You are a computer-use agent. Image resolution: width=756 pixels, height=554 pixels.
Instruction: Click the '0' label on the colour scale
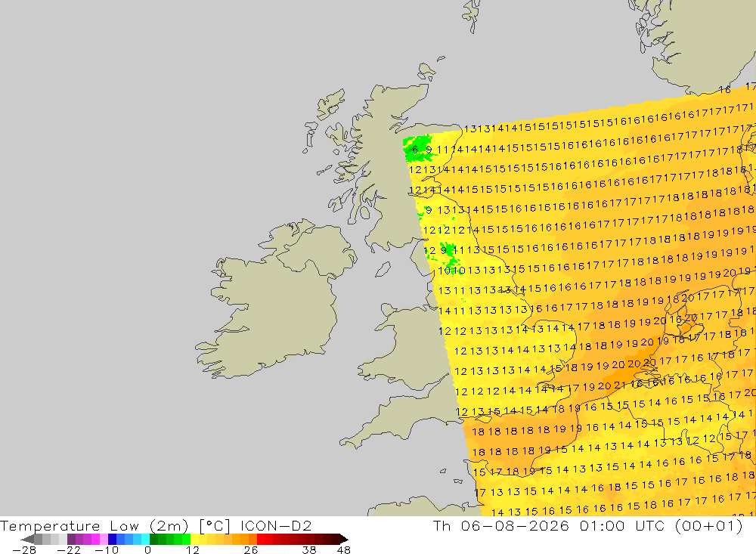pos(147,550)
